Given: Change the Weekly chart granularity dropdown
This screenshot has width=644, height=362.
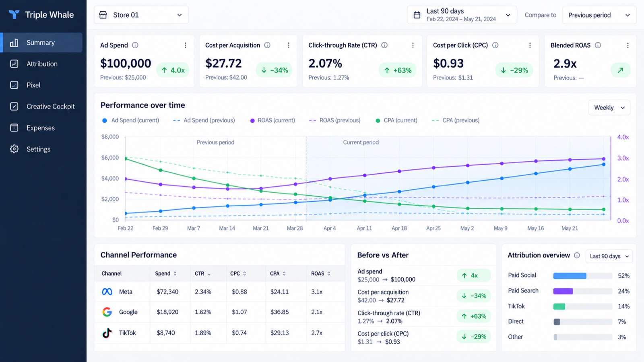Looking at the screenshot, I should 609,108.
